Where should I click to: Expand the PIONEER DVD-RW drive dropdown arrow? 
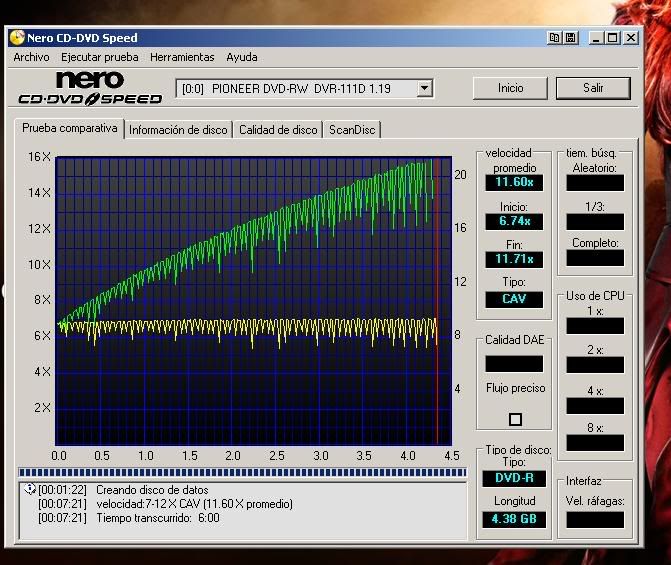pyautogui.click(x=424, y=88)
